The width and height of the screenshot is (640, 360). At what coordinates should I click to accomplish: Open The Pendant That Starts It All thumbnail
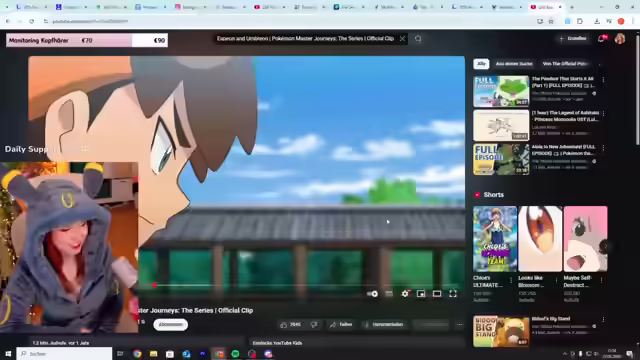[x=501, y=91]
